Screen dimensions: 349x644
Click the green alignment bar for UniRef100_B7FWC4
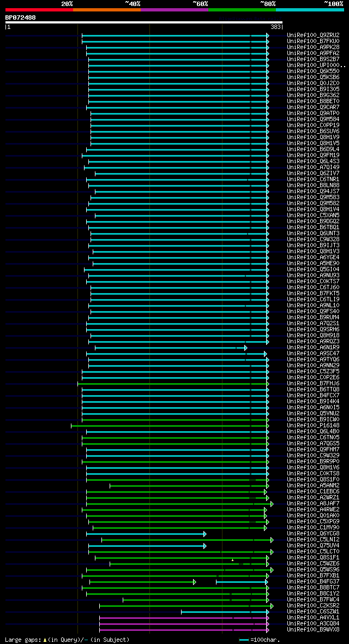coord(196,600)
